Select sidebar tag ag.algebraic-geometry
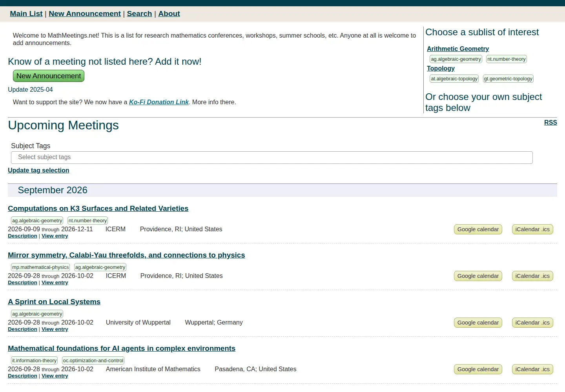This screenshot has width=565, height=392. pyautogui.click(x=456, y=59)
